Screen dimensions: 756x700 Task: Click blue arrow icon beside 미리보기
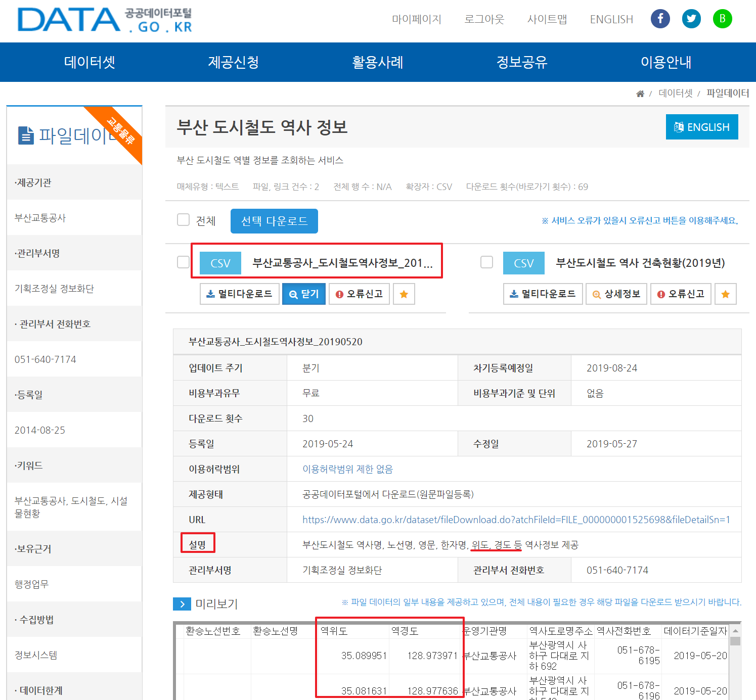click(182, 604)
